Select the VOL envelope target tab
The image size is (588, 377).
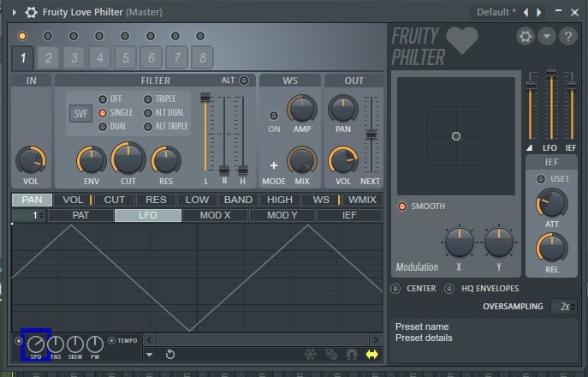(x=74, y=200)
